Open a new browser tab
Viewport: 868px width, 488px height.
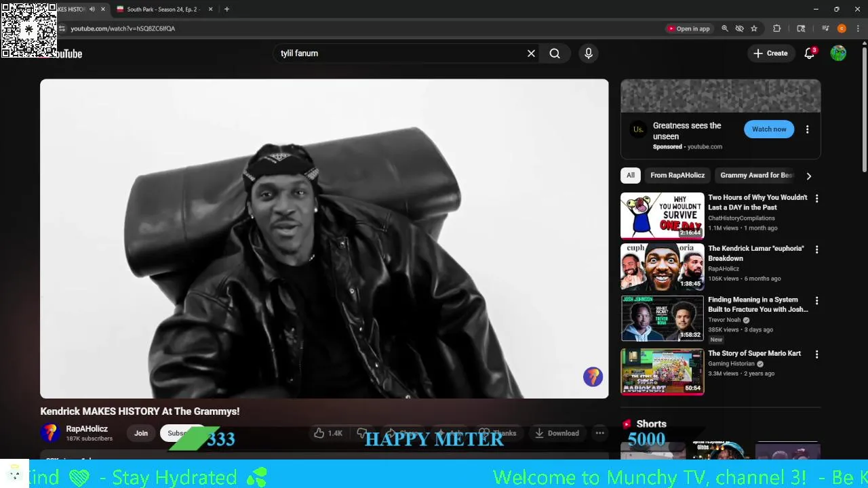(x=226, y=9)
